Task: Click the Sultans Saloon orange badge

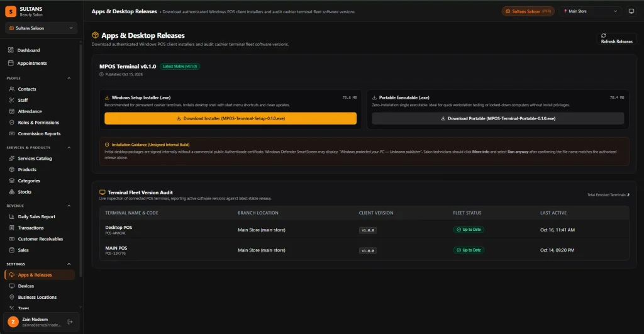Action: [528, 11]
